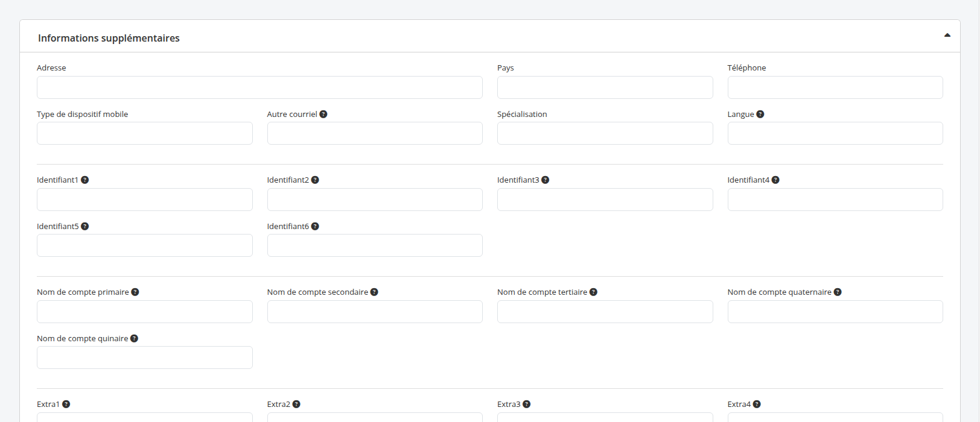Click inside the Identifiant1 field
980x422 pixels.
click(x=145, y=200)
